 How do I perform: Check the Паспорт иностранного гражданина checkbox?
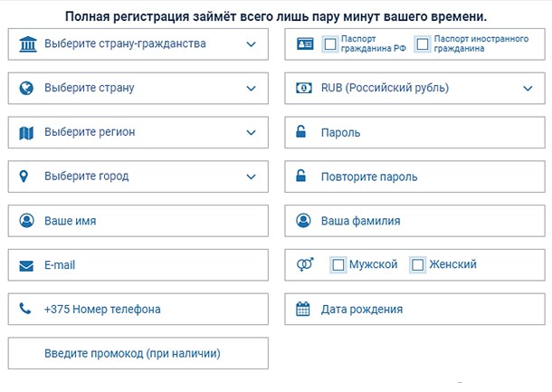click(422, 43)
